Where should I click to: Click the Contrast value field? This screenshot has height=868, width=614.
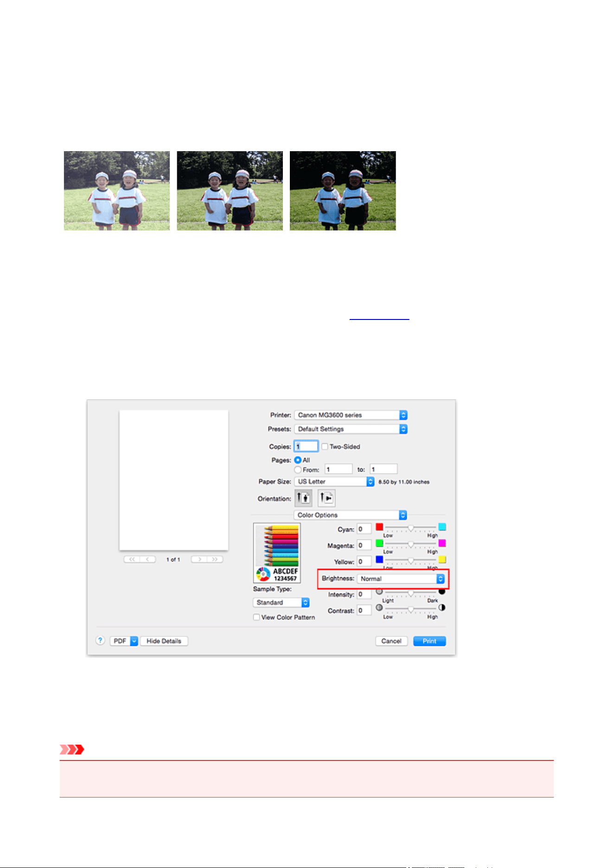(x=364, y=610)
